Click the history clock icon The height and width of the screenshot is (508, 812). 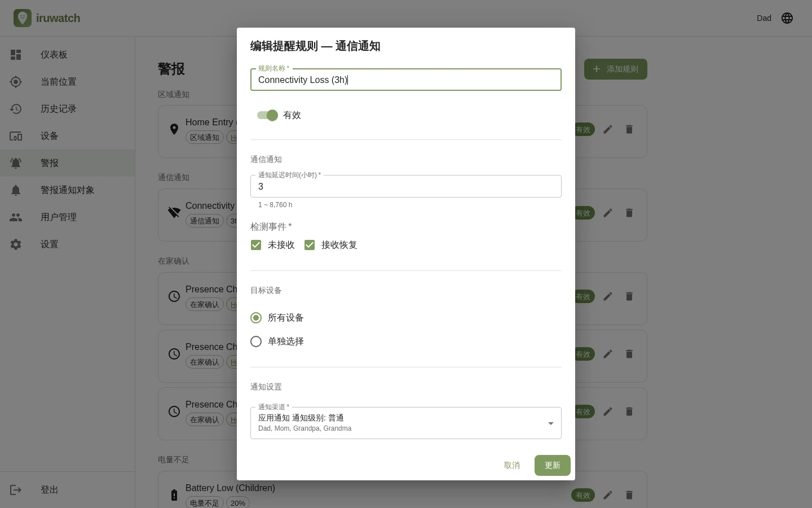(16, 109)
